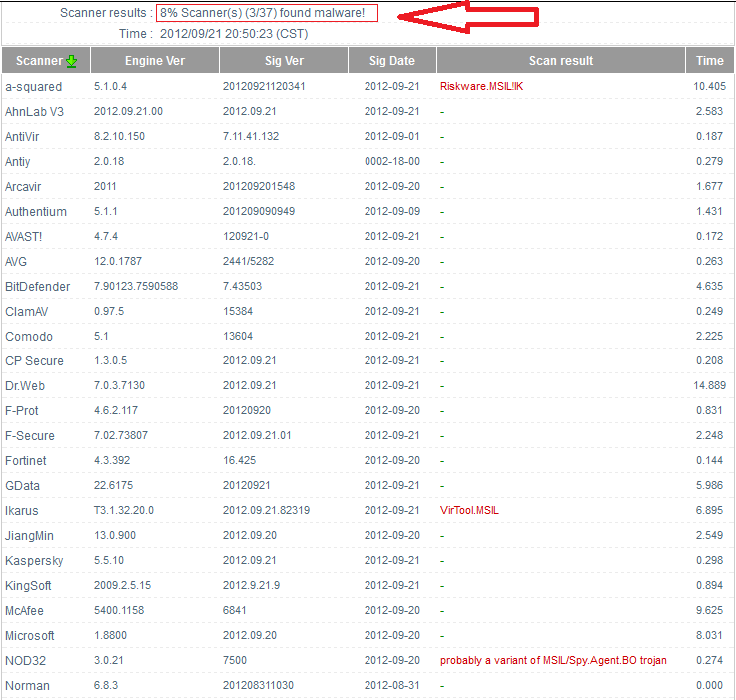Click the green sort arrow beside Scanner
The height and width of the screenshot is (700, 736).
71,61
